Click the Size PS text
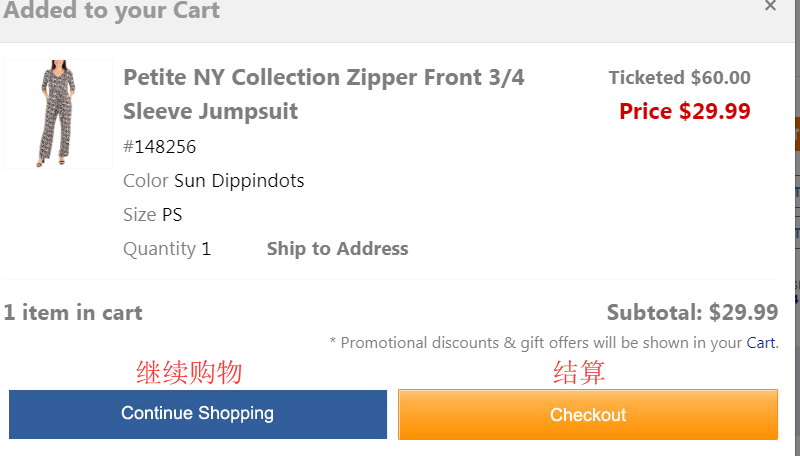This screenshot has height=456, width=800. pyautogui.click(x=152, y=215)
